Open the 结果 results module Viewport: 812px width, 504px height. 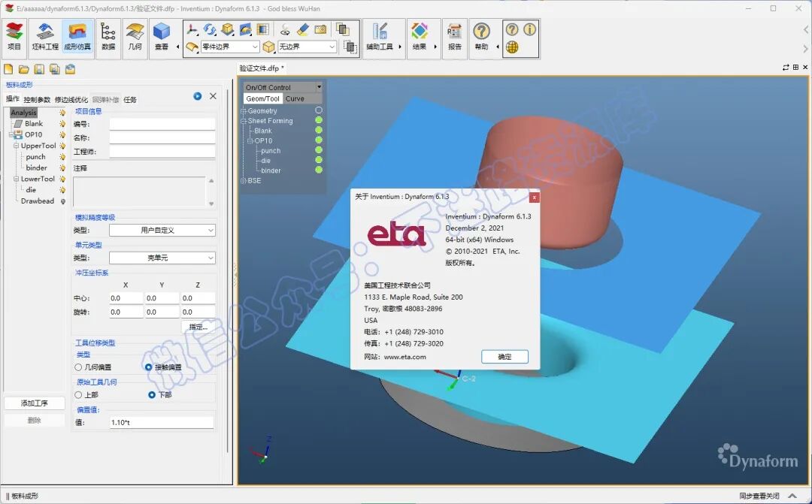(x=420, y=38)
